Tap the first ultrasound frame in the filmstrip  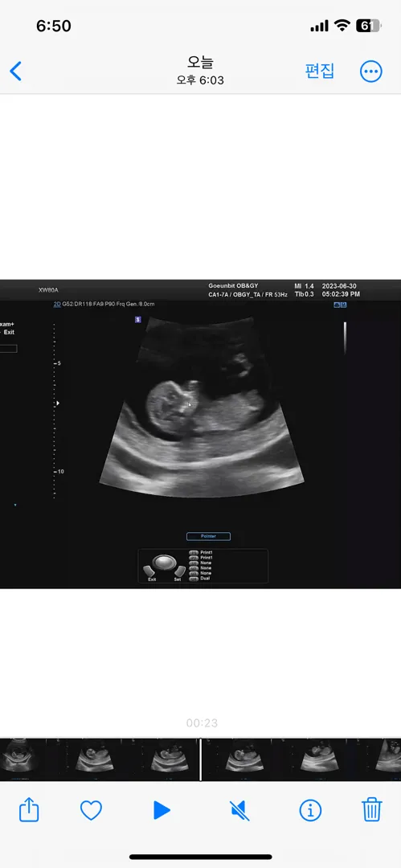[23, 759]
